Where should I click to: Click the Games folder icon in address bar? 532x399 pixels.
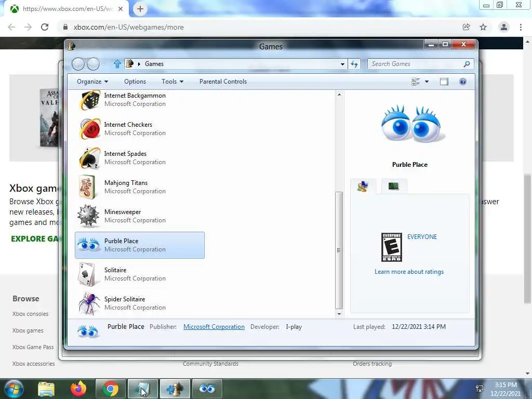tap(129, 64)
